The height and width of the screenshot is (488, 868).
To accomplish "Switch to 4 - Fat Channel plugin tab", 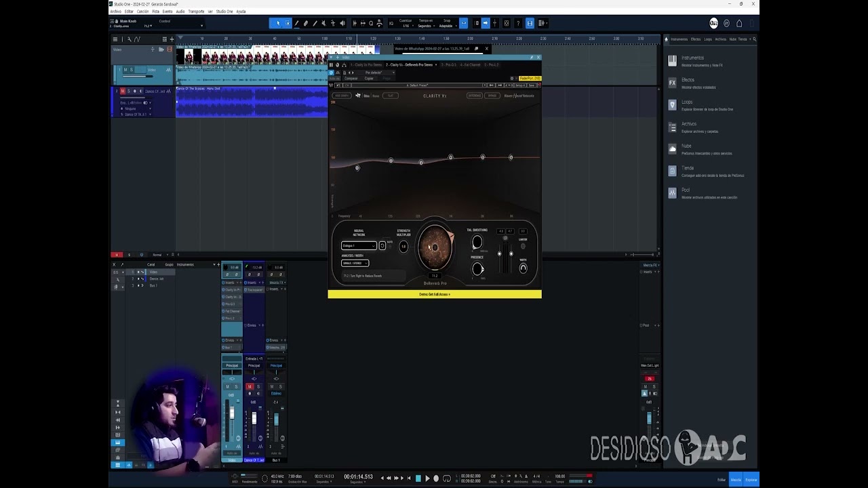I will coord(471,65).
